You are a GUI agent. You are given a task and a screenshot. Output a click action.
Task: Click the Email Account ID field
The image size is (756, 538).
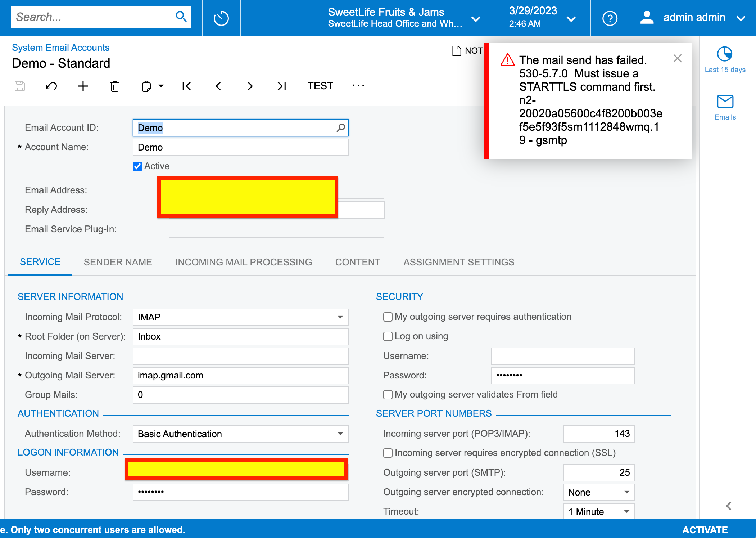point(240,127)
